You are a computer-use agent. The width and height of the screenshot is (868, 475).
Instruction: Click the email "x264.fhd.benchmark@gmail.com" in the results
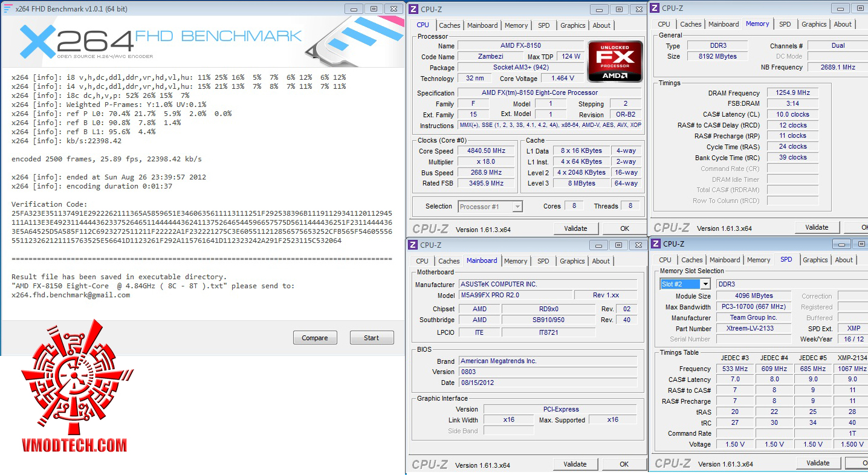click(71, 296)
